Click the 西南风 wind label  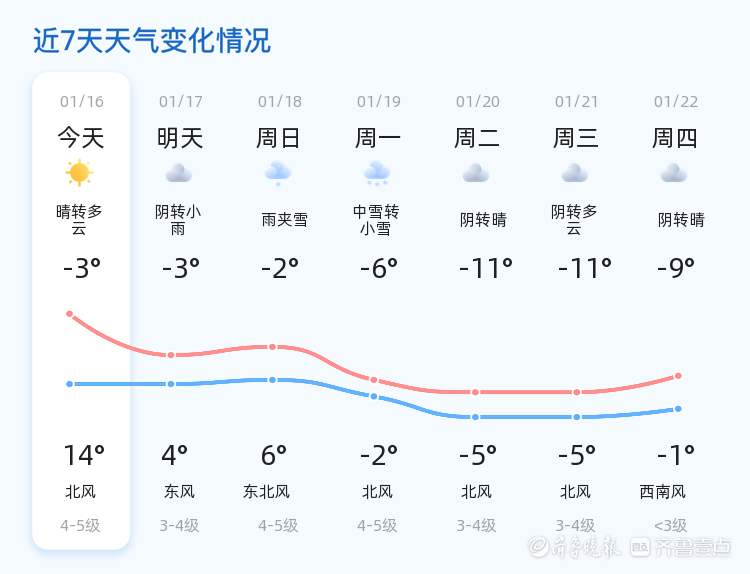click(x=663, y=491)
